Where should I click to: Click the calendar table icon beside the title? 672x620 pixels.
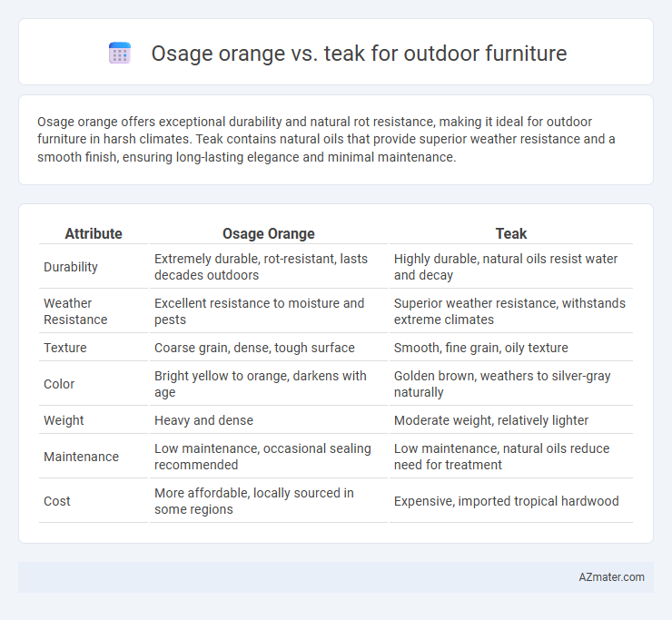coord(120,53)
